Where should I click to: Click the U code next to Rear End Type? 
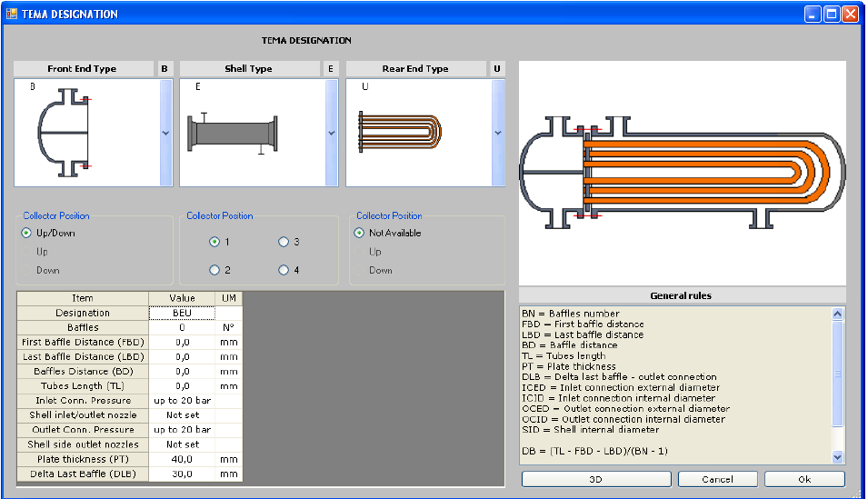click(497, 69)
